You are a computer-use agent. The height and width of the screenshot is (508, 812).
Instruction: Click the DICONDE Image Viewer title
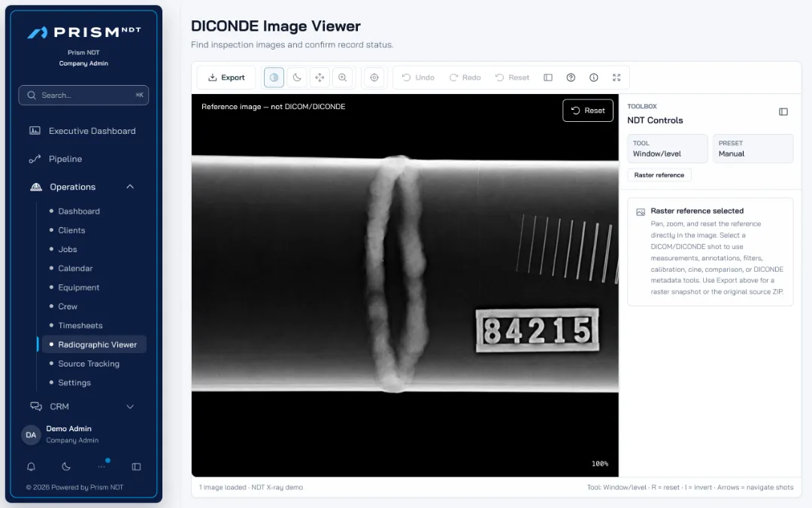tap(275, 26)
